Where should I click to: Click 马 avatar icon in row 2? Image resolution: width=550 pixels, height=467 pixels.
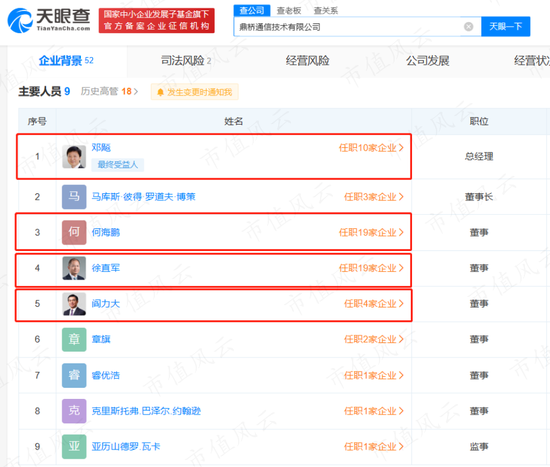click(74, 197)
